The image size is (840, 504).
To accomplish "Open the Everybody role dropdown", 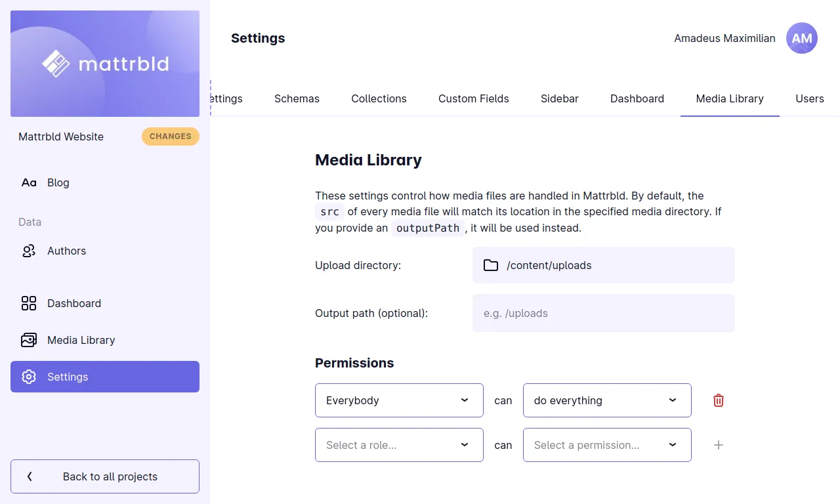I will tap(398, 400).
